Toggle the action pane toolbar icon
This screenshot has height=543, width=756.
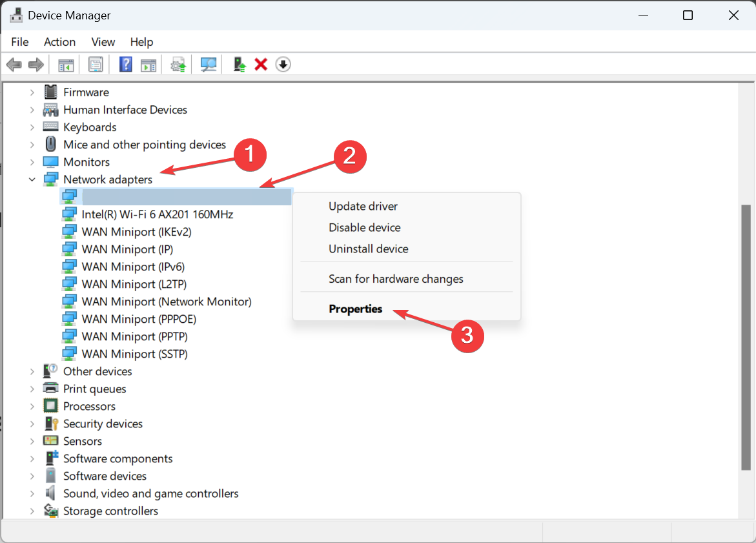click(148, 65)
